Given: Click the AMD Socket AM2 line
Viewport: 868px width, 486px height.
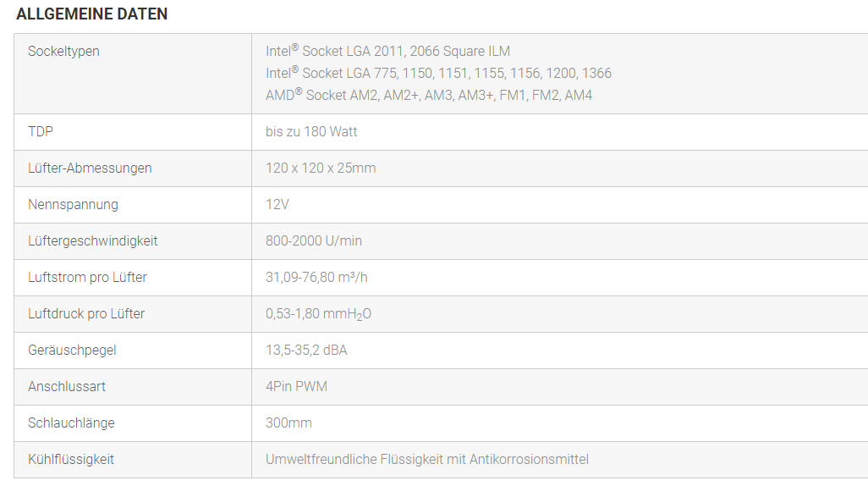Looking at the screenshot, I should pos(429,95).
